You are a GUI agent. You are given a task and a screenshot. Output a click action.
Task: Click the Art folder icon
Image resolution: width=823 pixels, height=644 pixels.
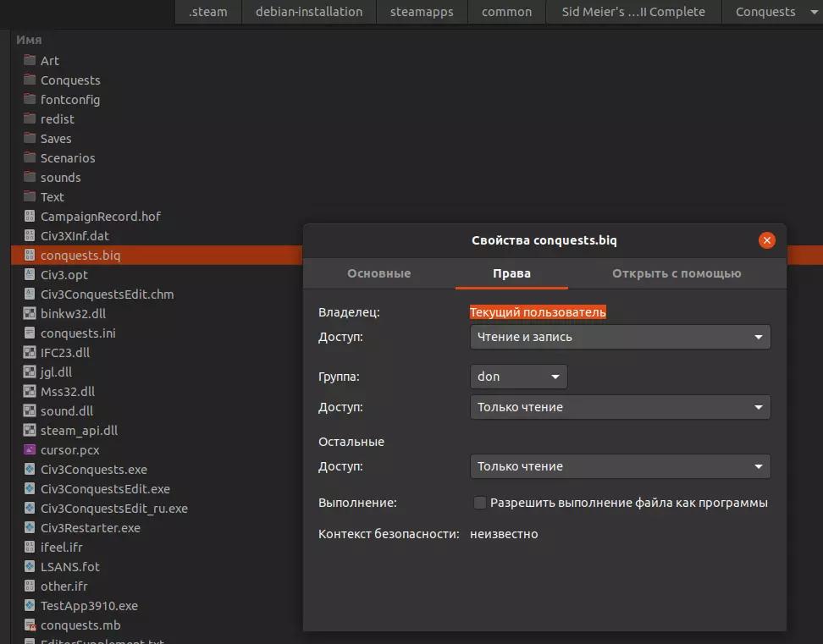click(x=30, y=61)
